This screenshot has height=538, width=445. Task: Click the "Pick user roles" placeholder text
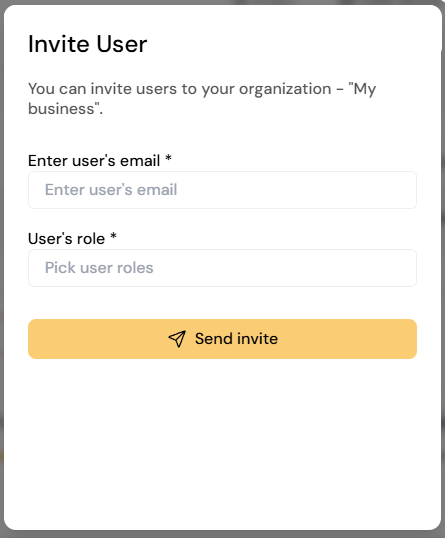(99, 268)
